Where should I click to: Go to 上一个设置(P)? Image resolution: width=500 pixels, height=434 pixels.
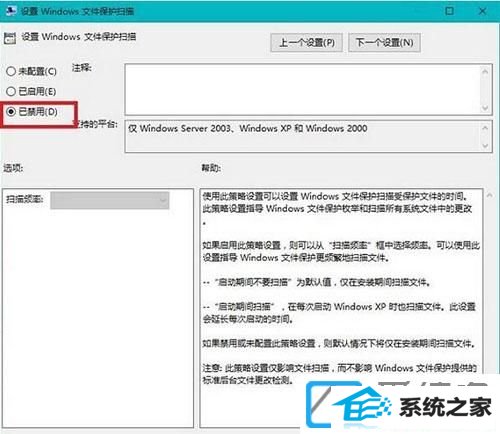306,43
